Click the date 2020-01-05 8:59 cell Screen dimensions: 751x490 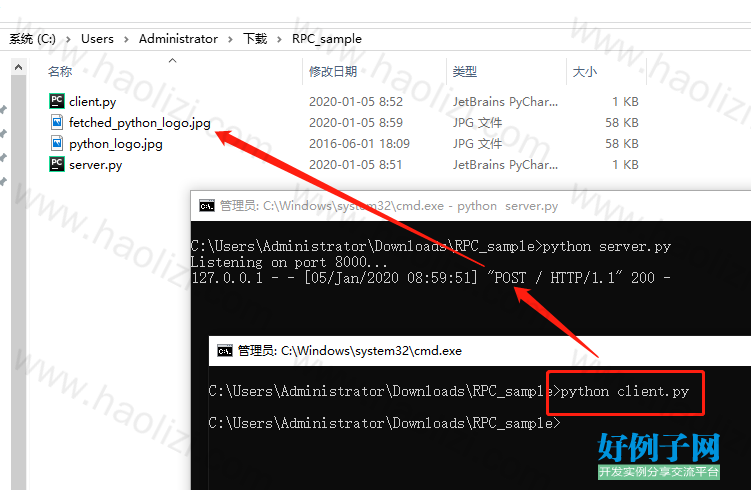356,123
